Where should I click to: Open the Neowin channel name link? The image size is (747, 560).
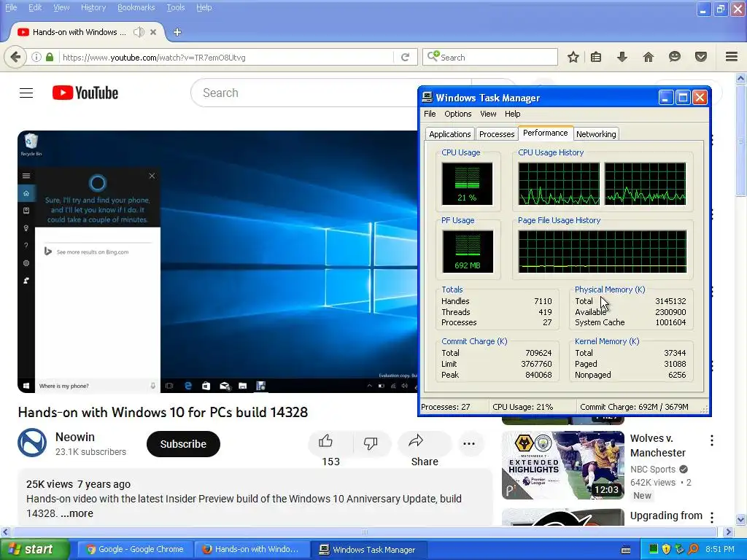coord(75,437)
